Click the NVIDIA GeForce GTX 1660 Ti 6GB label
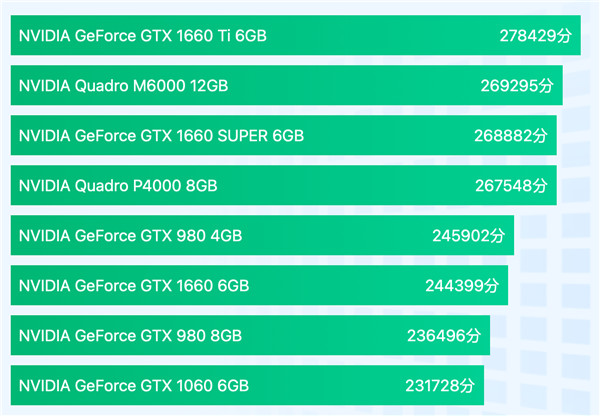 [x=143, y=36]
